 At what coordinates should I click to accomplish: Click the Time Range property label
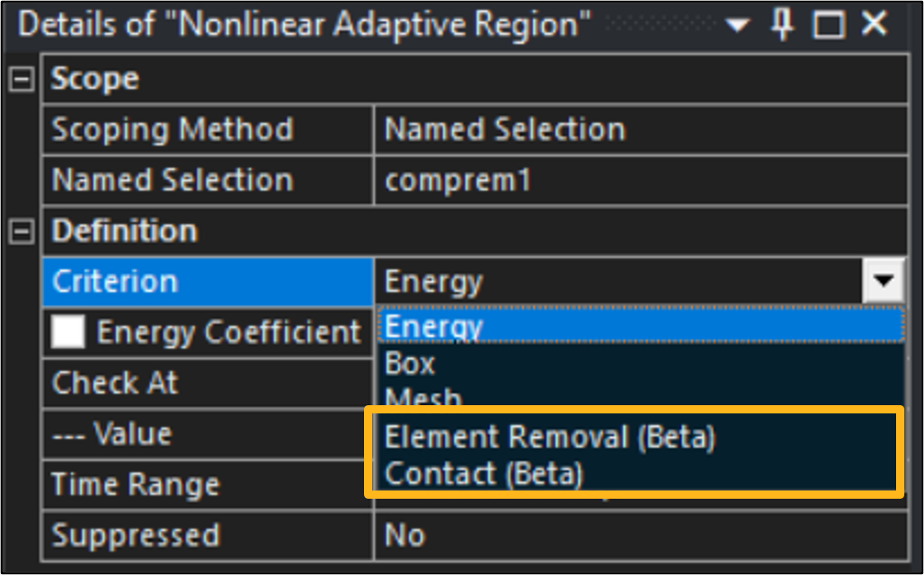point(135,485)
